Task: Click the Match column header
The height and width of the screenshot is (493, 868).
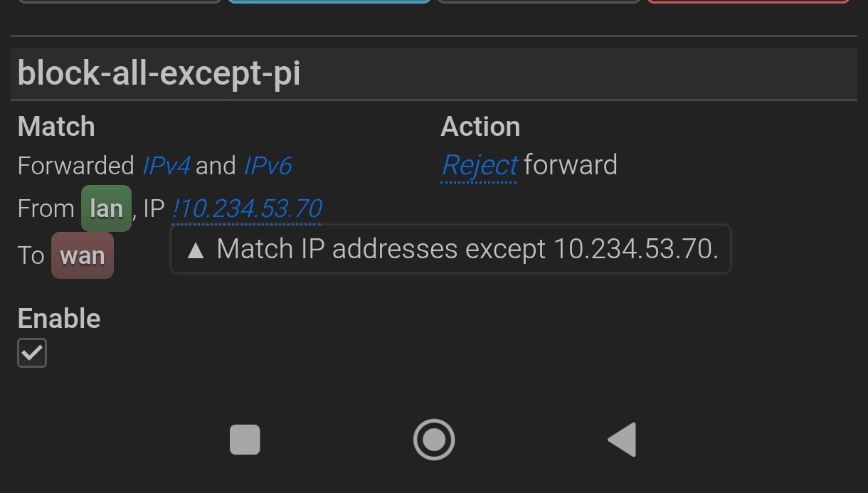Action: pyautogui.click(x=56, y=127)
